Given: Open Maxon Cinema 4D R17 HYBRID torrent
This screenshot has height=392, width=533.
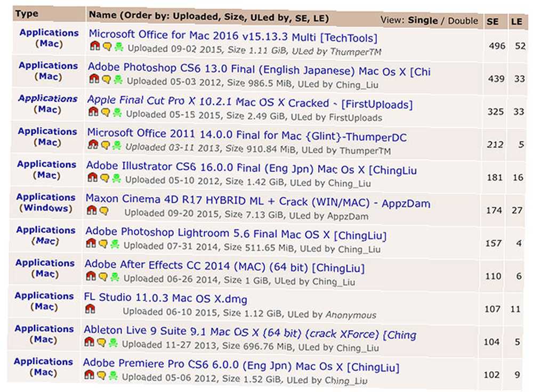Looking at the screenshot, I should pyautogui.click(x=257, y=201).
